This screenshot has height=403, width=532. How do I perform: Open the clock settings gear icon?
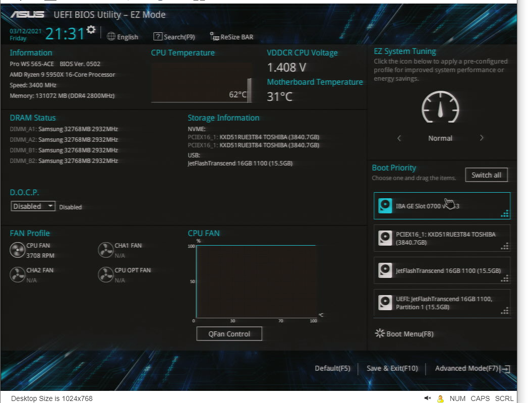coord(91,30)
